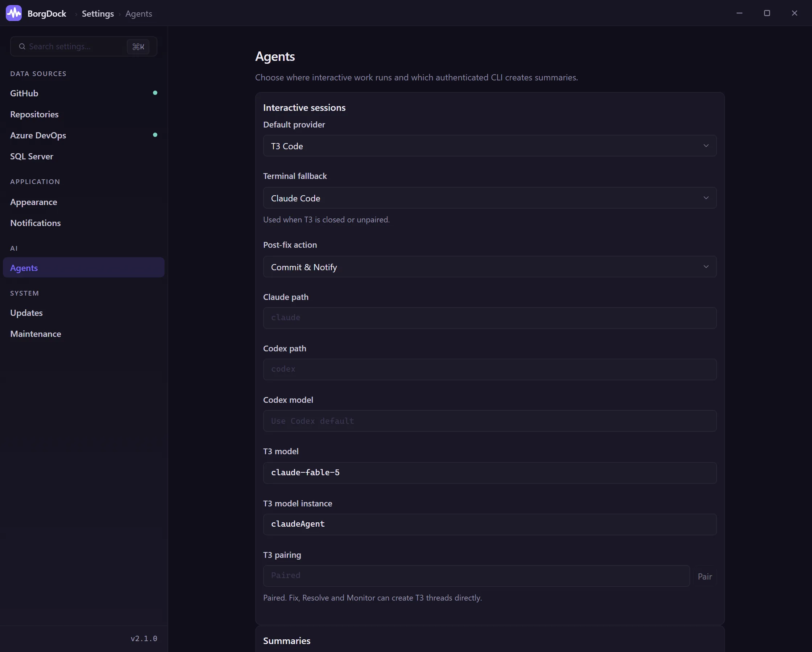Click the T3 model instance claudeAgent field

click(490, 524)
